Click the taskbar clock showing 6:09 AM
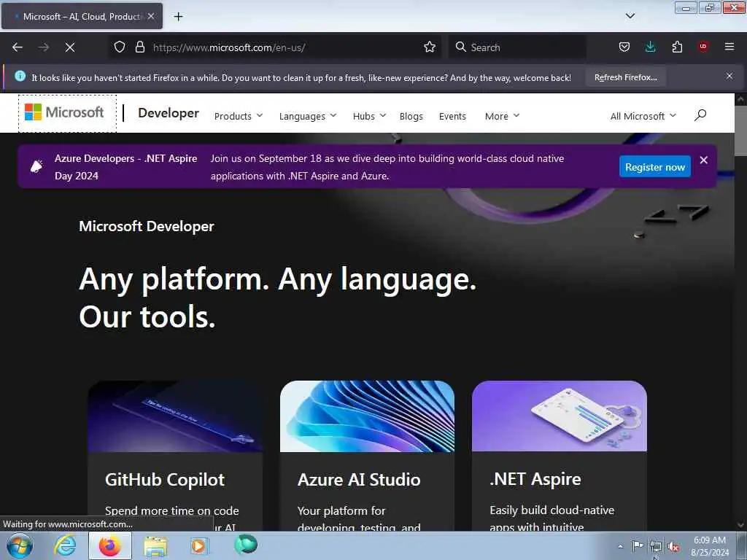 pyautogui.click(x=710, y=546)
